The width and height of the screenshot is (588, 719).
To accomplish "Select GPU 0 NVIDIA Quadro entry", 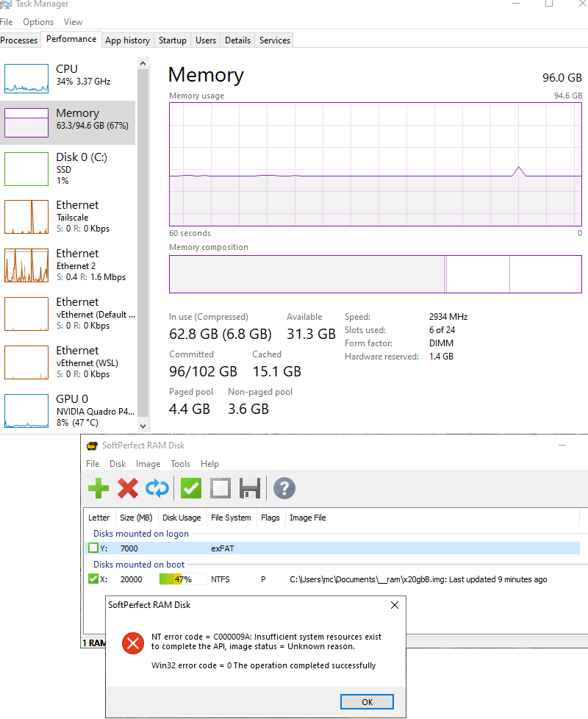I will tap(68, 411).
